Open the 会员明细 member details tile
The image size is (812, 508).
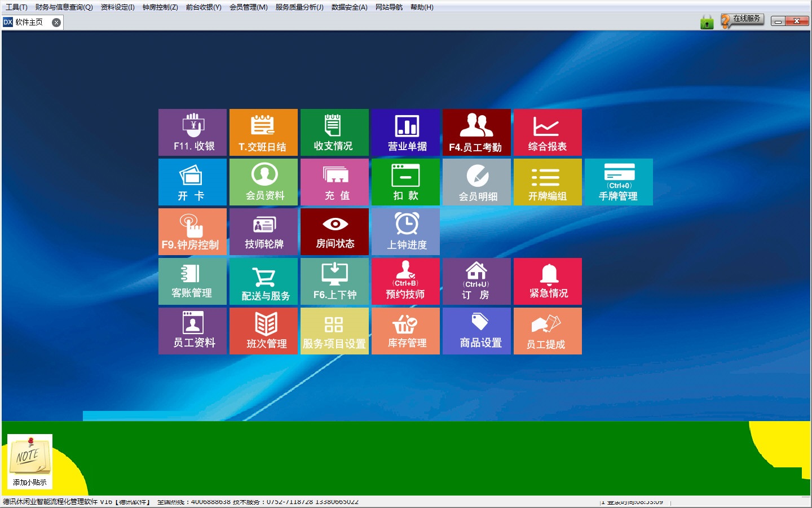click(x=476, y=182)
